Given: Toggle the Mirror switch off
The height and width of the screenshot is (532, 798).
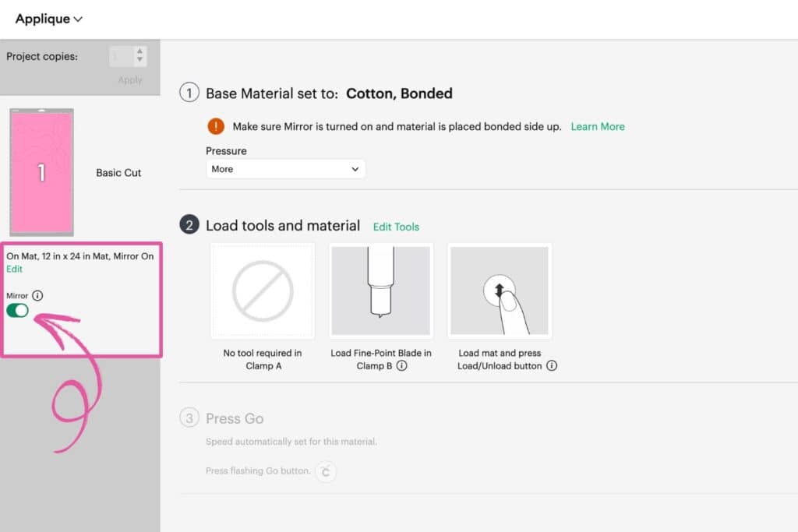Looking at the screenshot, I should coord(17,311).
